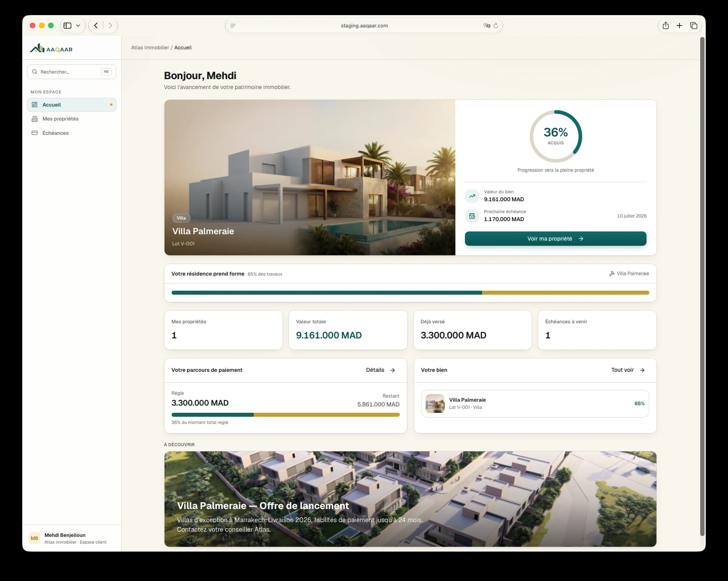Click the MB user avatar
The width and height of the screenshot is (728, 581).
tap(35, 538)
